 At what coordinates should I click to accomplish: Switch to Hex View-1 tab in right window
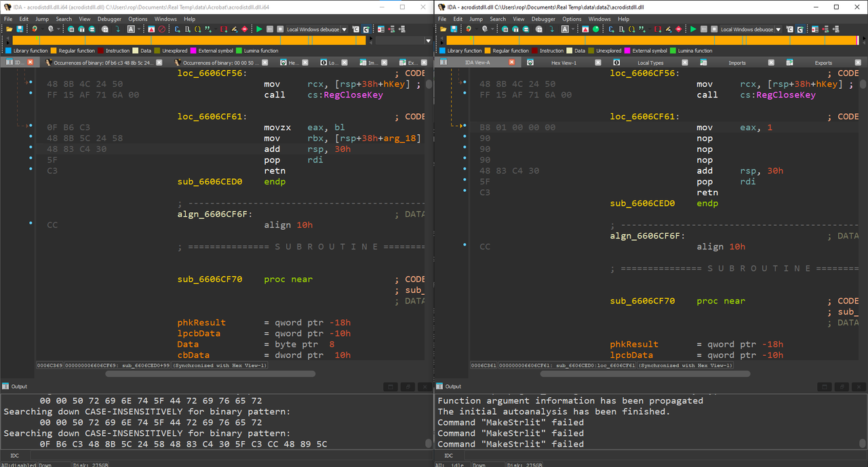tap(564, 62)
